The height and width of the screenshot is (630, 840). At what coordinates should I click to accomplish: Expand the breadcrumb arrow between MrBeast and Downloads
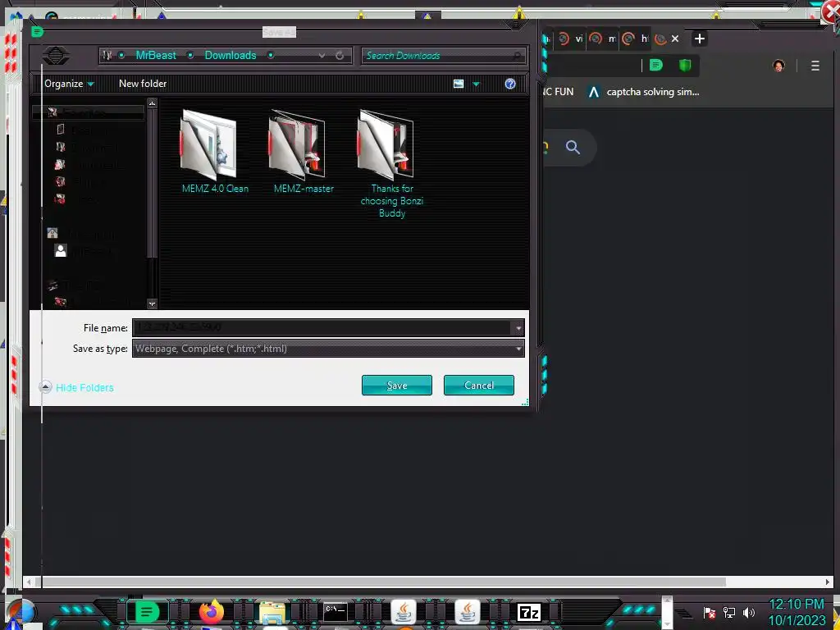point(190,55)
